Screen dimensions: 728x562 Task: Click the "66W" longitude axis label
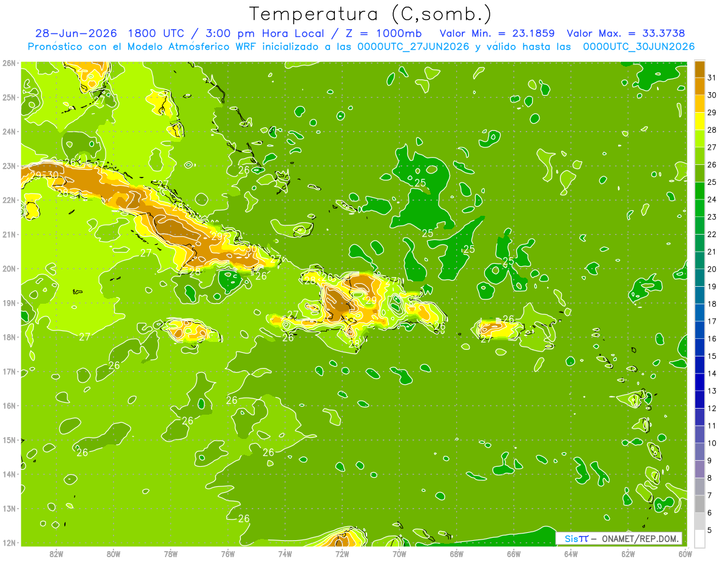(x=514, y=554)
